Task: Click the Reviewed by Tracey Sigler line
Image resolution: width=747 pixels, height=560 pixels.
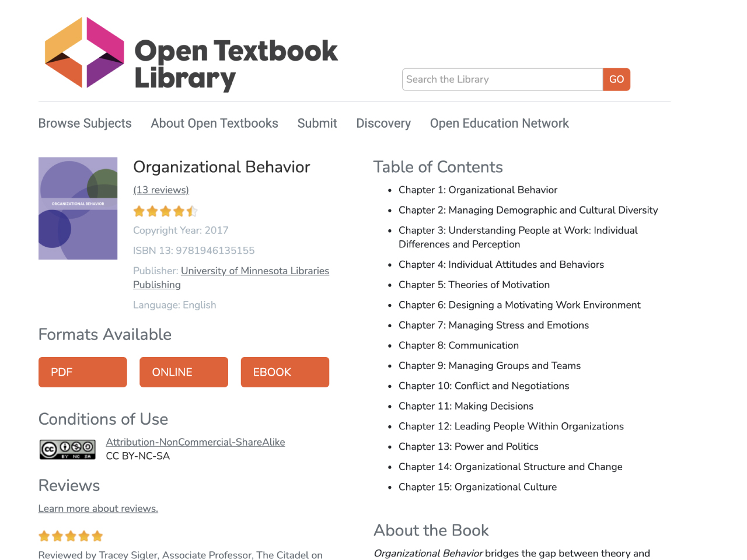Action: pos(180,555)
